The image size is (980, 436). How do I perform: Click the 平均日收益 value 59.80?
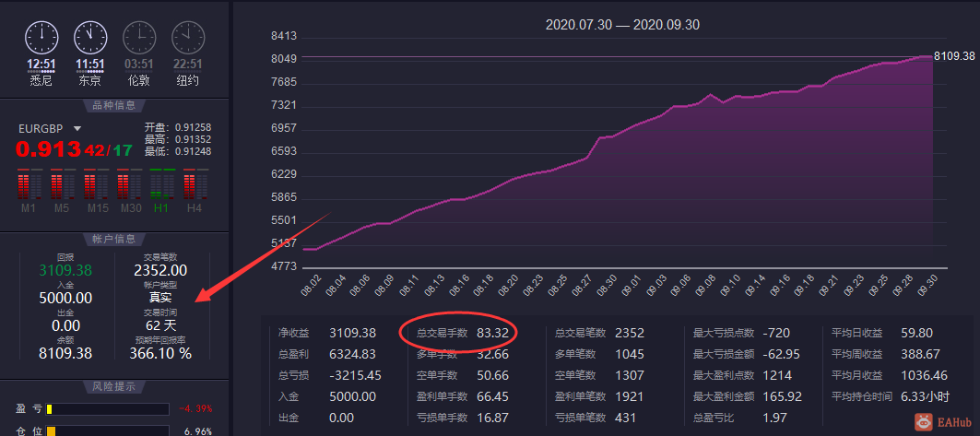click(x=917, y=333)
